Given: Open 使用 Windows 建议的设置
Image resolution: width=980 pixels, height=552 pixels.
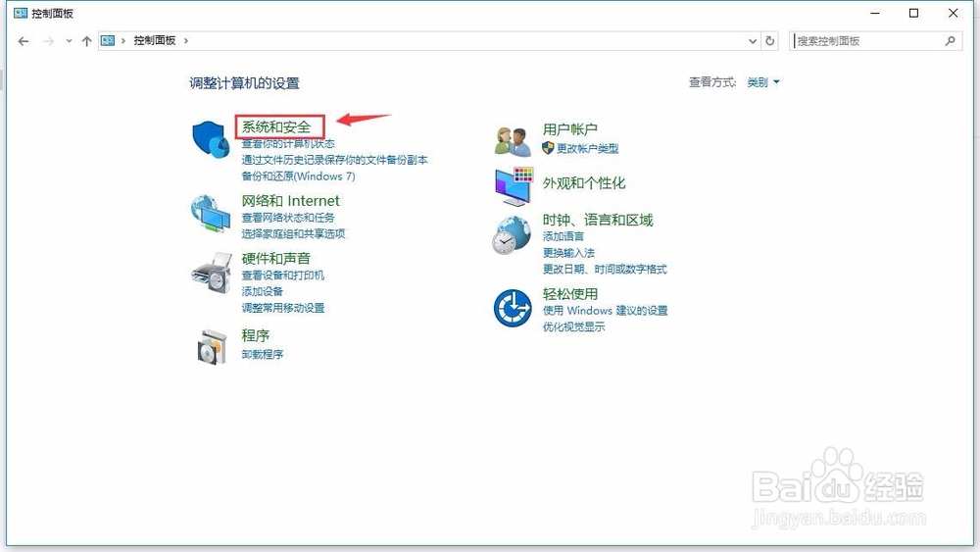Looking at the screenshot, I should click(x=605, y=311).
